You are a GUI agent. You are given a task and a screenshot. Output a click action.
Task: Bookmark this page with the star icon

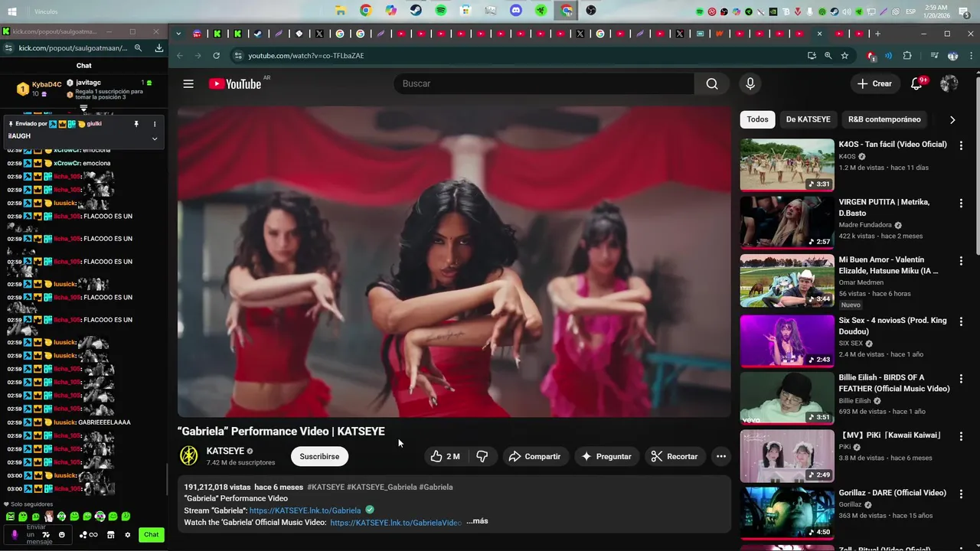coord(844,56)
